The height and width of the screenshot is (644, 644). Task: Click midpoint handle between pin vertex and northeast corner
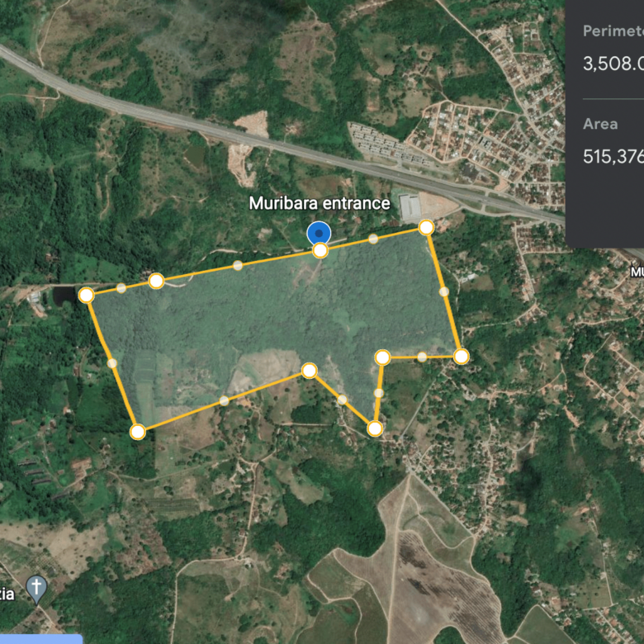coord(373,239)
